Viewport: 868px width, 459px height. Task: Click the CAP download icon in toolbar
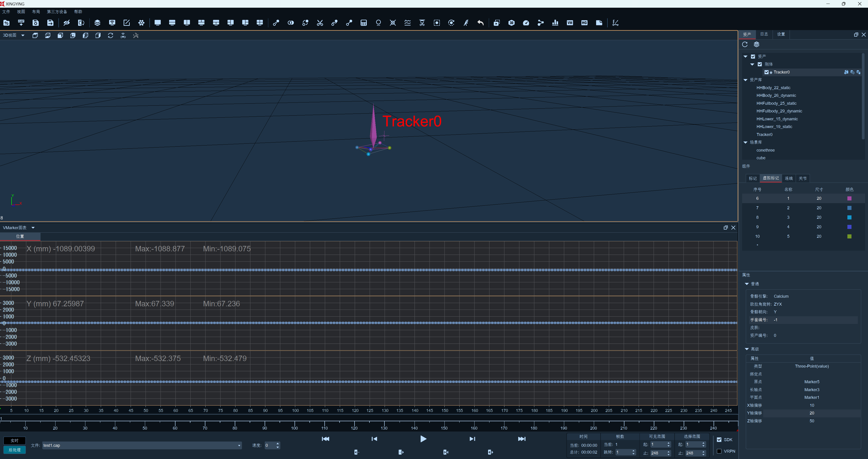coord(21,23)
